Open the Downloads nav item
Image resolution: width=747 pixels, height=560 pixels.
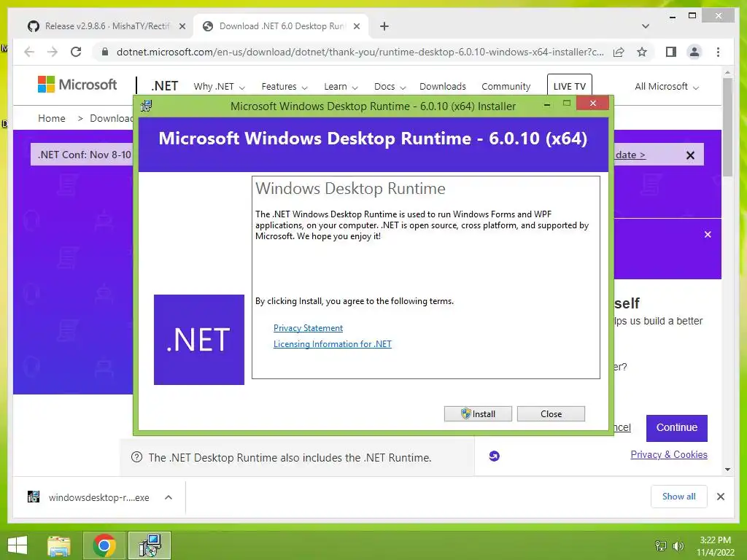(x=443, y=87)
